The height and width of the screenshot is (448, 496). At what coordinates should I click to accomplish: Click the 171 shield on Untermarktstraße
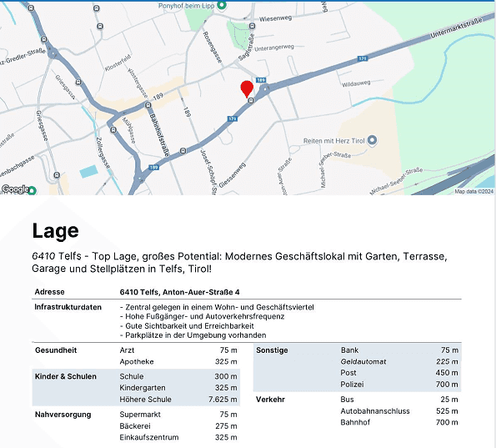pos(363,58)
